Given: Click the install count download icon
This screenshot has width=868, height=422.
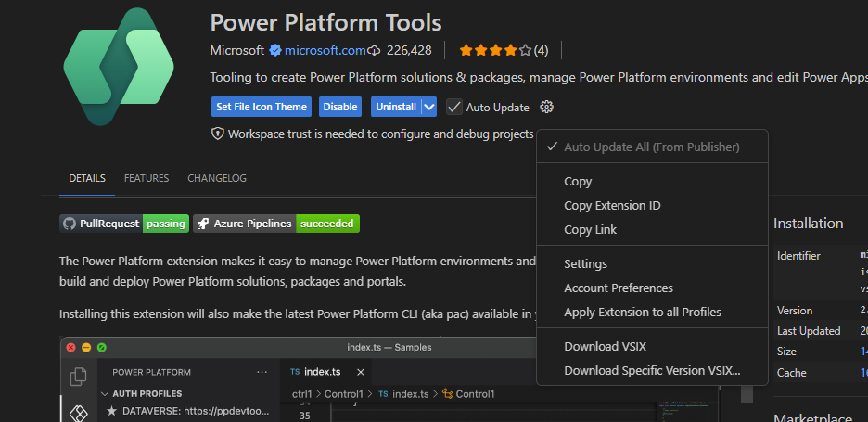Looking at the screenshot, I should coord(375,51).
